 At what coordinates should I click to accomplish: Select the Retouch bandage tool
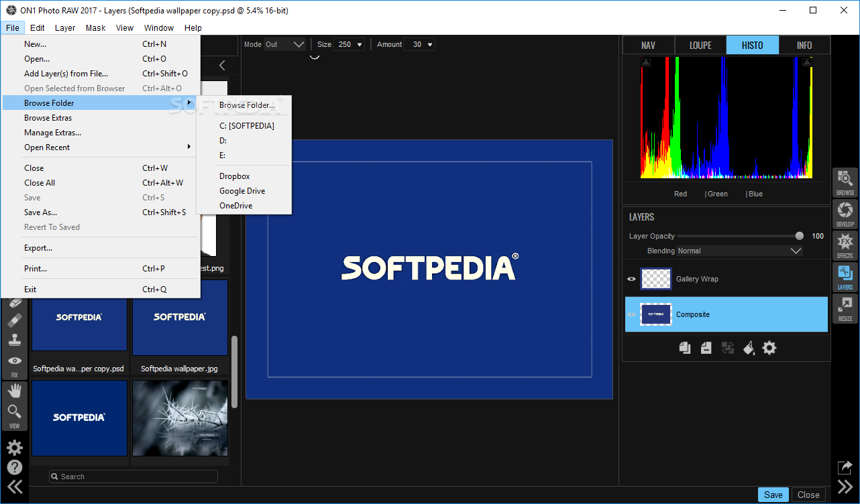[14, 320]
